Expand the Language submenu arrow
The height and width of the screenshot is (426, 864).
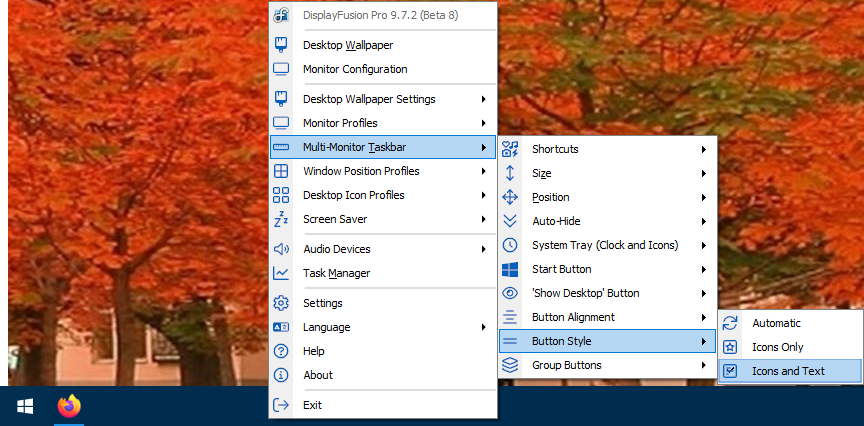pos(484,327)
